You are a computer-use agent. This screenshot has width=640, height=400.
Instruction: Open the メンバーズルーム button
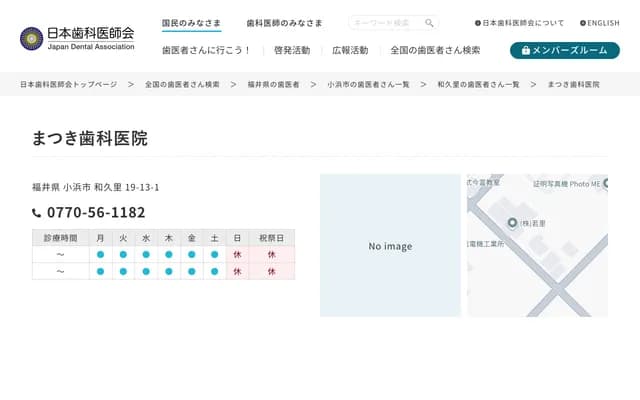(x=564, y=50)
